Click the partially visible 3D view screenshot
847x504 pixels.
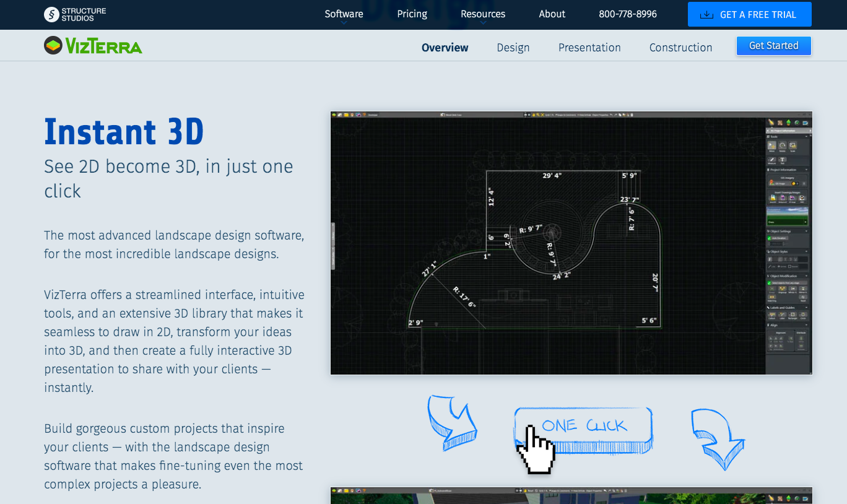click(571, 495)
